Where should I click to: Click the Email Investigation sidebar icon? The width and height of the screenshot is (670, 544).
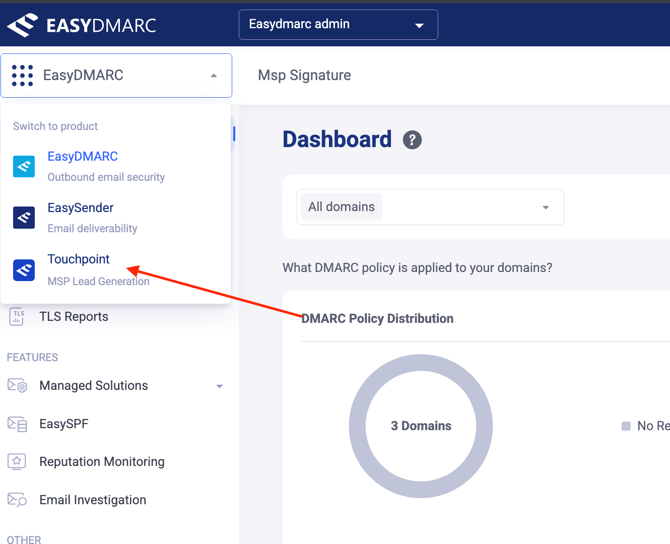[17, 500]
